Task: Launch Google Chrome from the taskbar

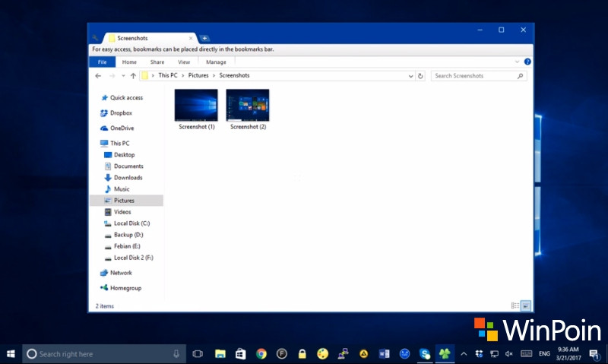Action: 261,354
